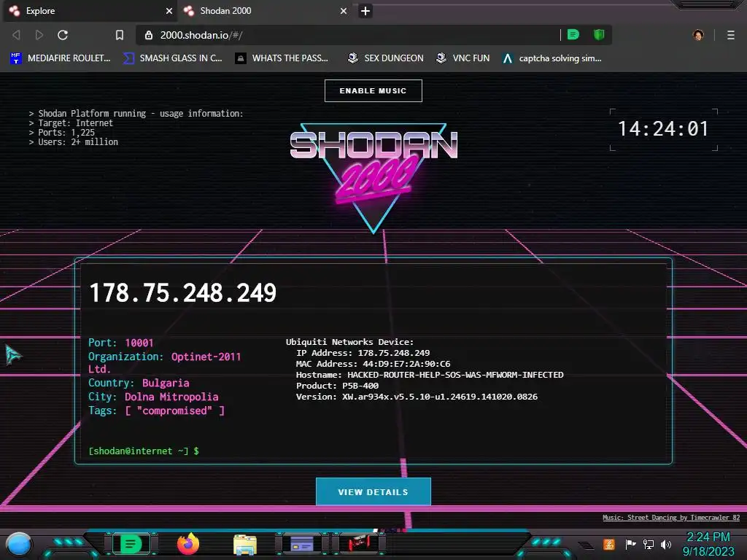Click the 14:24:01 clock display
747x560 pixels.
[663, 129]
